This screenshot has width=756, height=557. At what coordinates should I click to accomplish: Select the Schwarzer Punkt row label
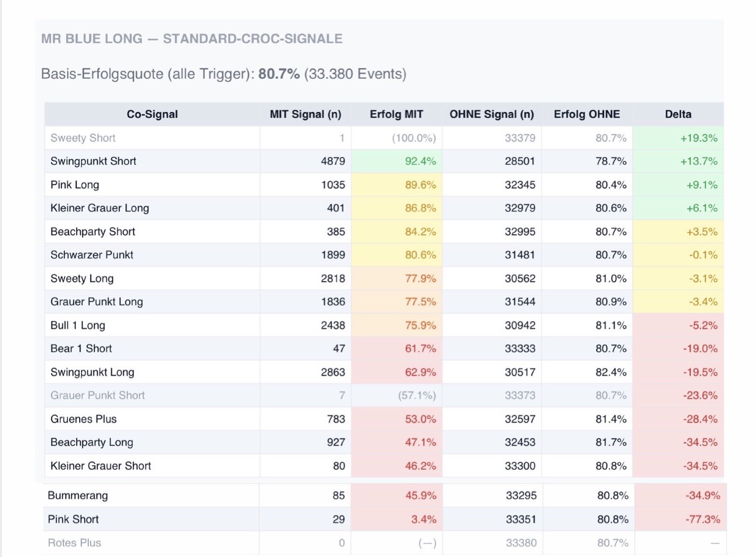pos(92,255)
